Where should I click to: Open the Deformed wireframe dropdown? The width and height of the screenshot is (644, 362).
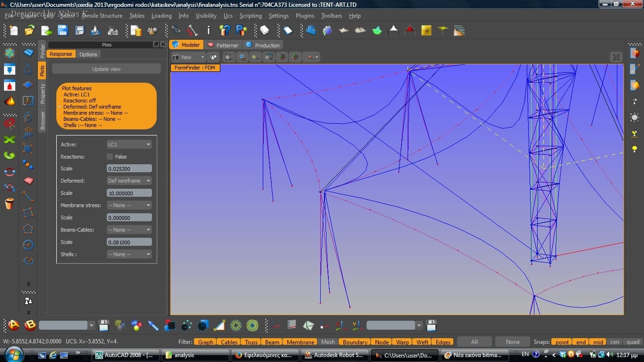pos(129,181)
